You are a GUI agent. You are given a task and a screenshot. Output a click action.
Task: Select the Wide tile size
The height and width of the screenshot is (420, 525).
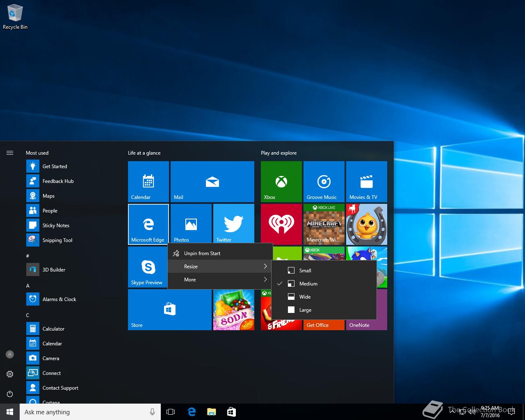324,297
